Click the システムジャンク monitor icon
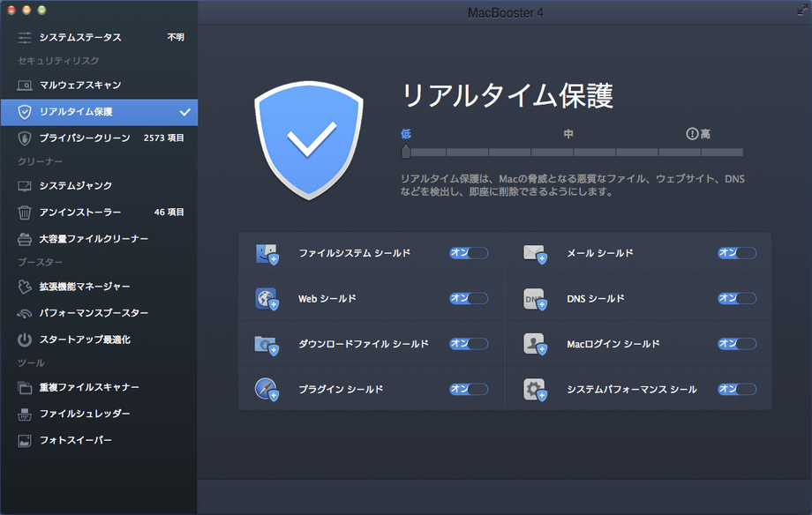The width and height of the screenshot is (812, 515). click(25, 186)
